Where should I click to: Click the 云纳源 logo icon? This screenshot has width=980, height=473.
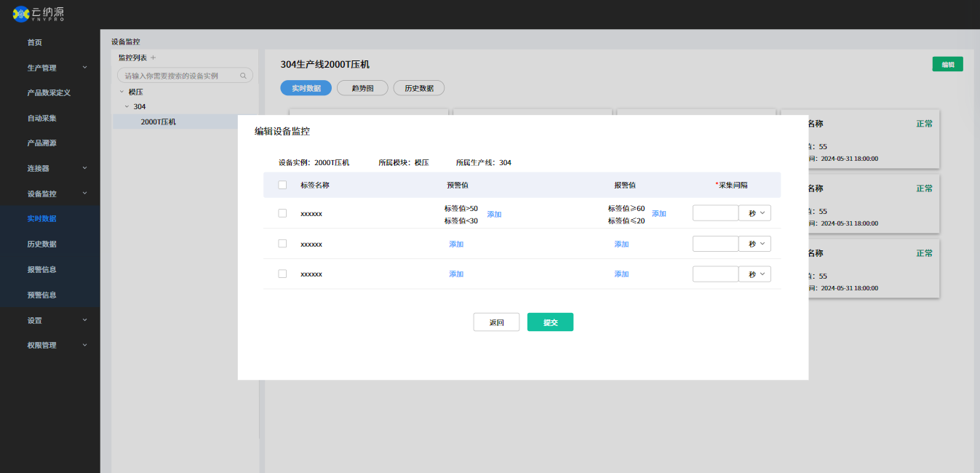pos(21,14)
